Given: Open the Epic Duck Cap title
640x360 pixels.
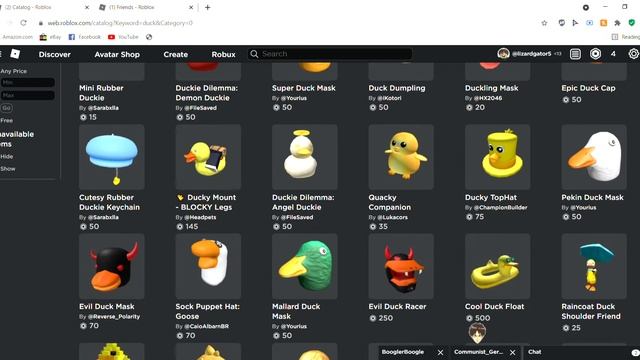Looking at the screenshot, I should (588, 88).
